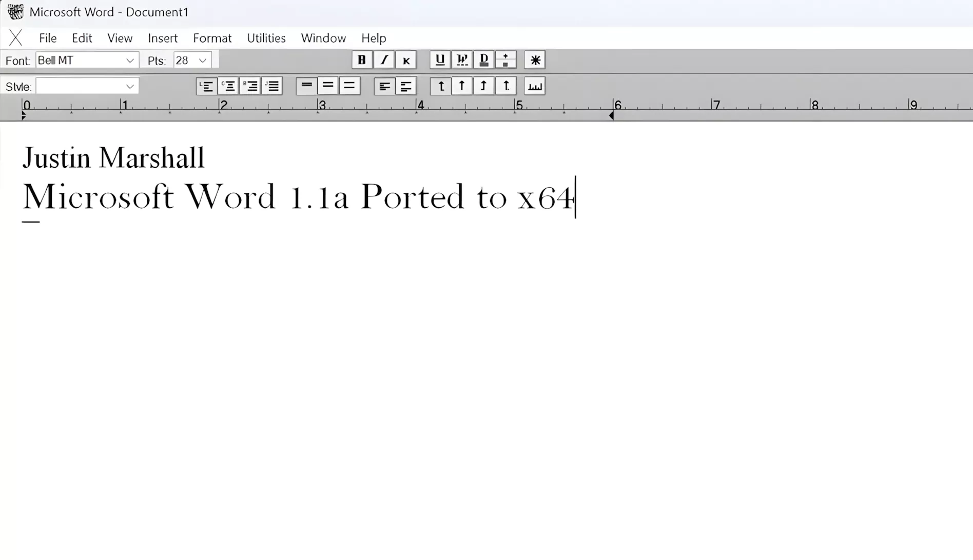Click the text 'Justin Marshall'
This screenshot has width=973, height=560.
(x=113, y=158)
